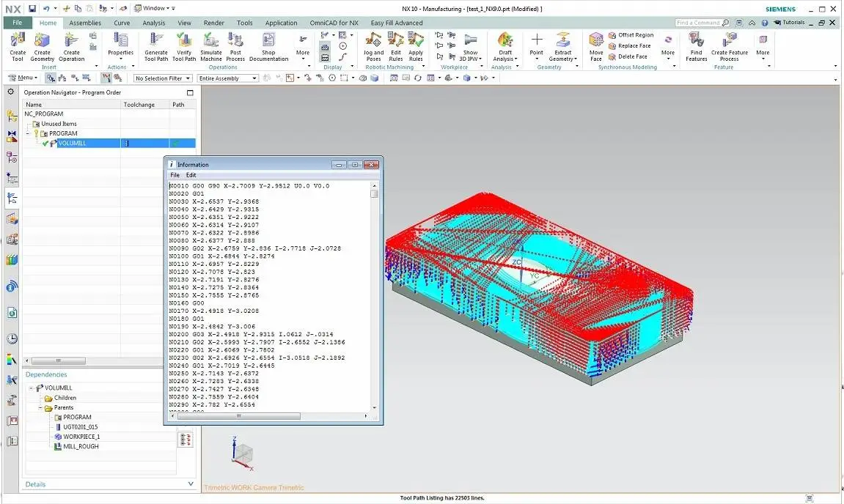Click Edit Rules in Robotic Machining

[396, 47]
